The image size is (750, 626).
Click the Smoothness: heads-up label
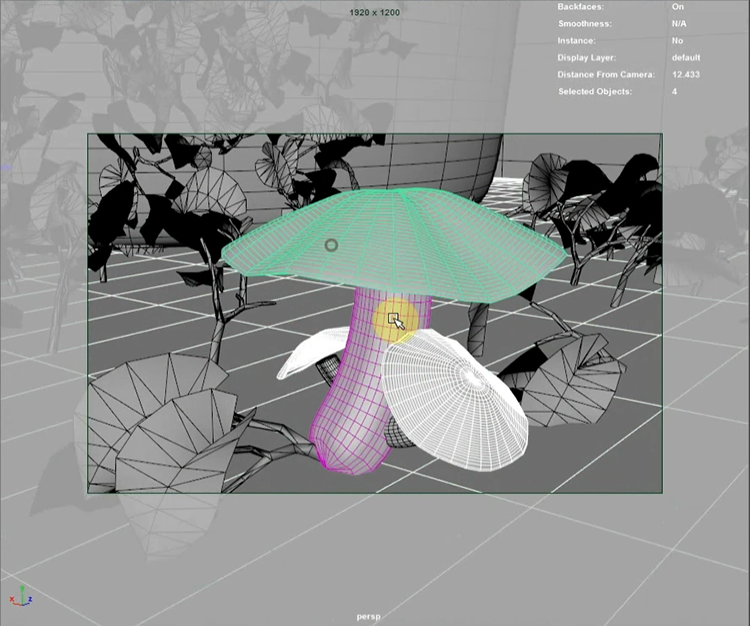(585, 23)
